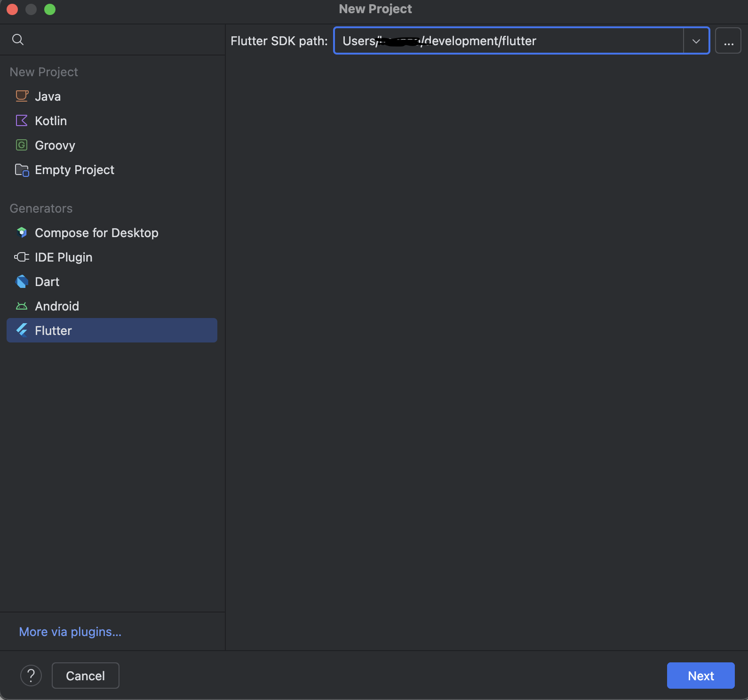Select Compose for Desktop generator
Viewport: 748px width, 700px height.
pyautogui.click(x=112, y=233)
